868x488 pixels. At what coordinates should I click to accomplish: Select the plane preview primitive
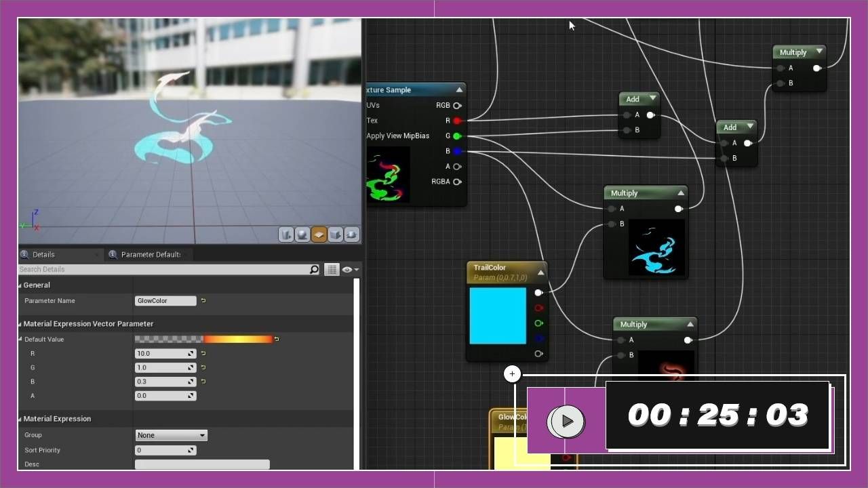[319, 235]
